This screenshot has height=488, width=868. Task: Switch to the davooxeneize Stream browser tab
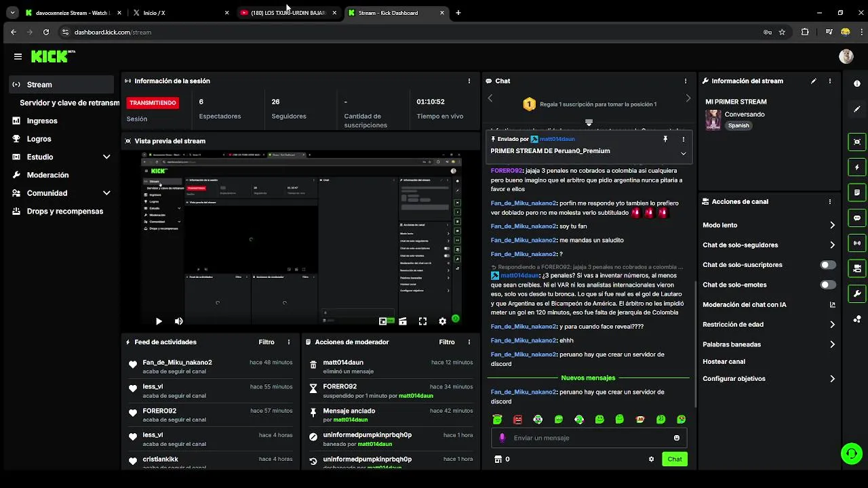point(73,13)
